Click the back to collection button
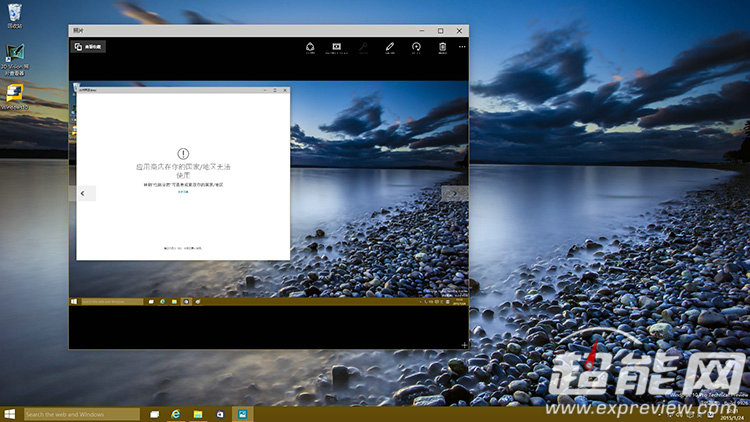Screen dimensions: 750x422 point(88,46)
